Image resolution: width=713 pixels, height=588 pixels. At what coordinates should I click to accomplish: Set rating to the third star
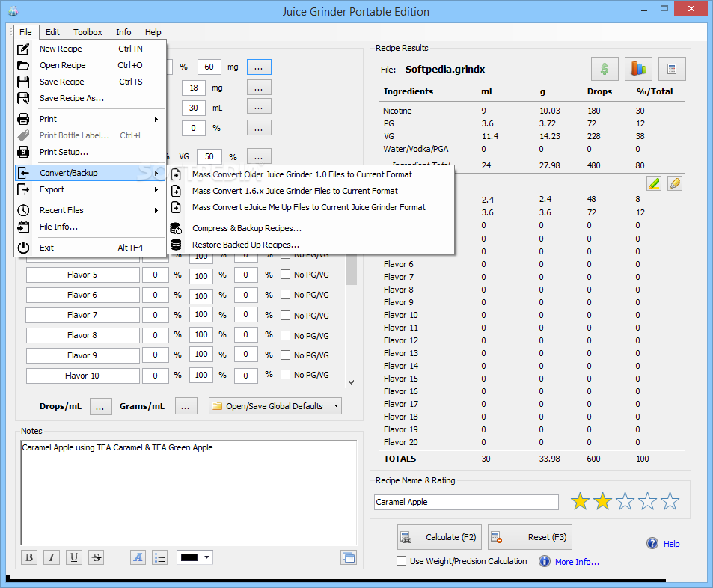[x=625, y=501]
